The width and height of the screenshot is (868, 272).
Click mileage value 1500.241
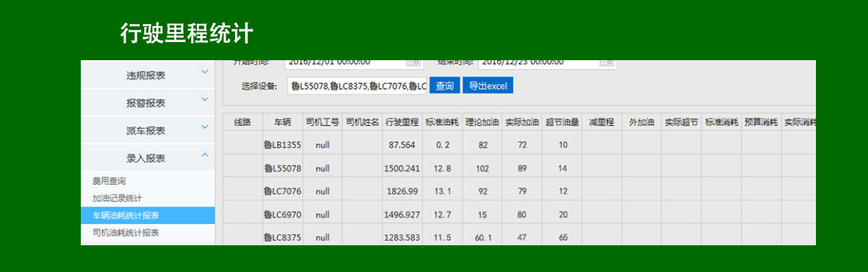402,169
